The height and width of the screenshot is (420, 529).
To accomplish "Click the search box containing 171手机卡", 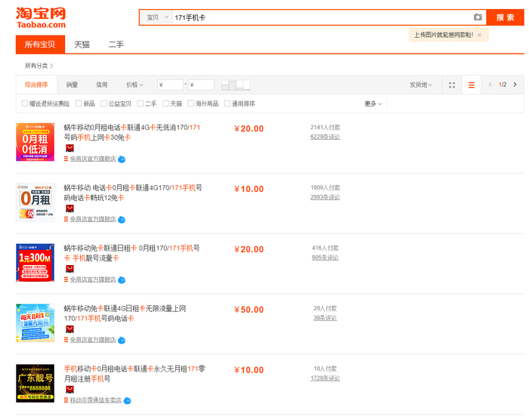I will 322,17.
